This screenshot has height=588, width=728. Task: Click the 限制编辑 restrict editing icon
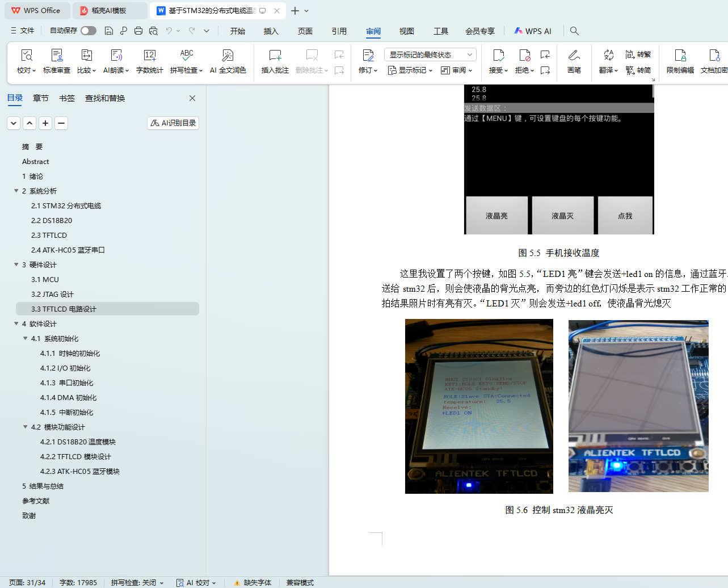point(680,61)
